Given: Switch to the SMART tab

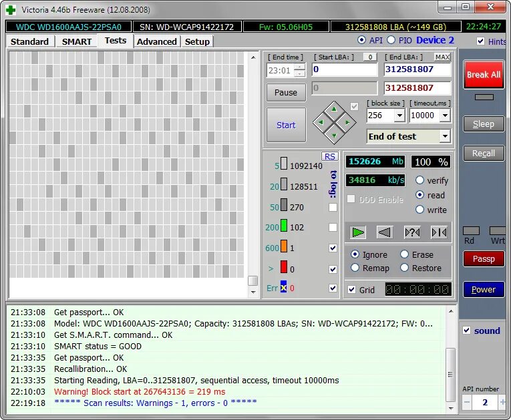Looking at the screenshot, I should [x=77, y=41].
